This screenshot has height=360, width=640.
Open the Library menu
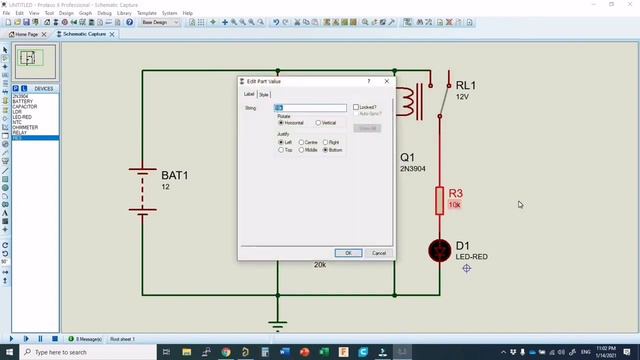(x=124, y=13)
